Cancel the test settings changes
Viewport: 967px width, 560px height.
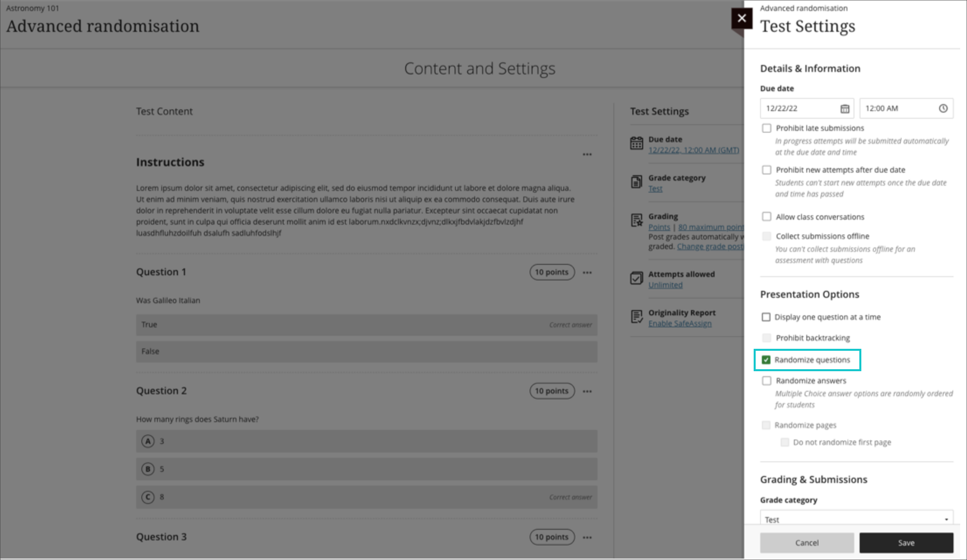(807, 543)
